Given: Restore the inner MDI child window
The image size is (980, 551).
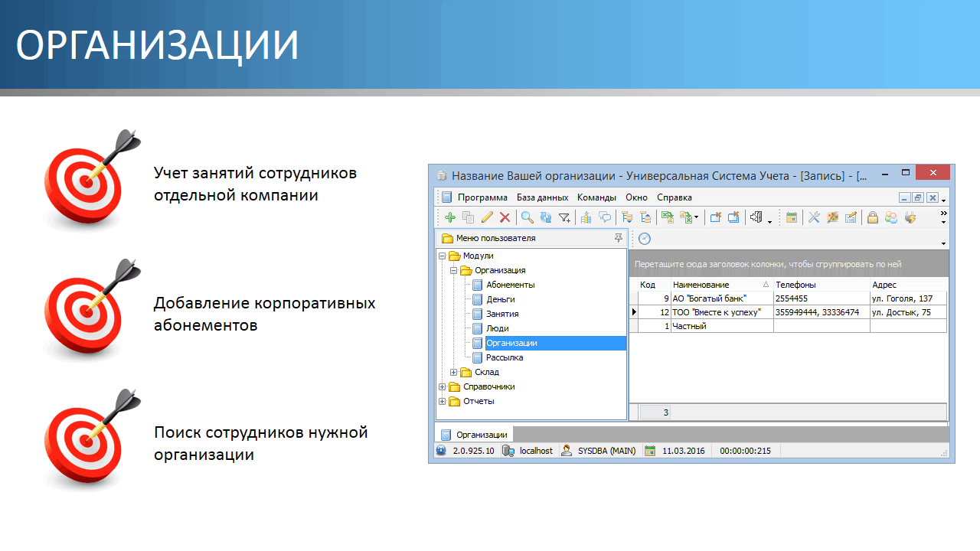Looking at the screenshot, I should [919, 197].
